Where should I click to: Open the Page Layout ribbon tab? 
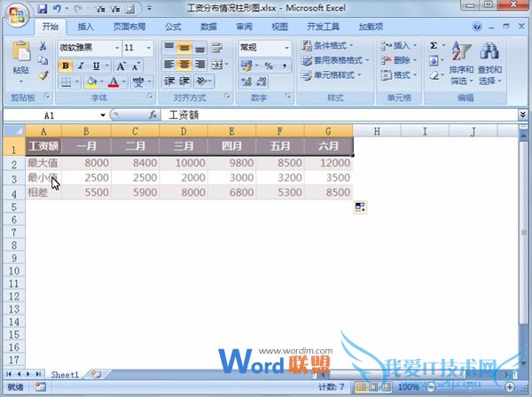point(129,27)
